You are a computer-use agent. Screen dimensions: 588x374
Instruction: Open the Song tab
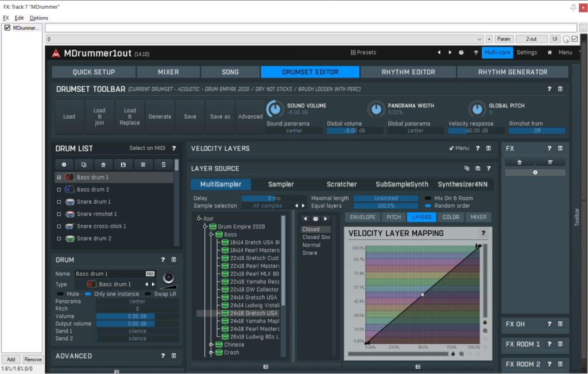(230, 72)
